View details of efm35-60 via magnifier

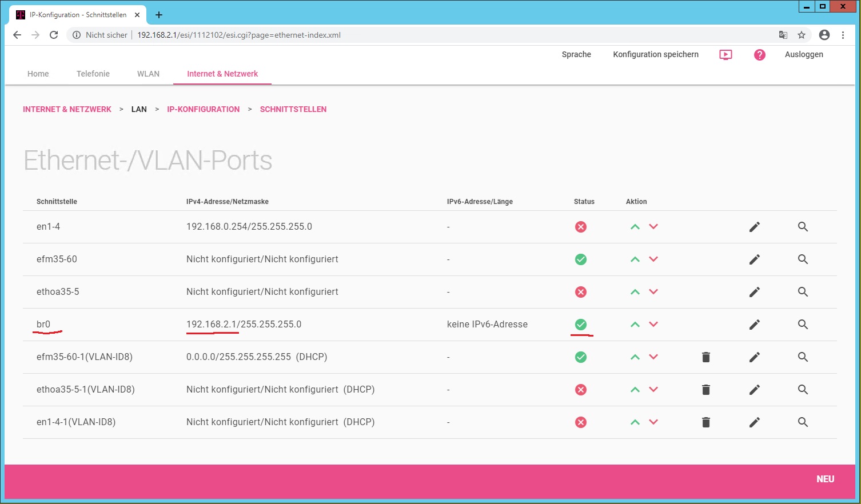click(x=803, y=259)
